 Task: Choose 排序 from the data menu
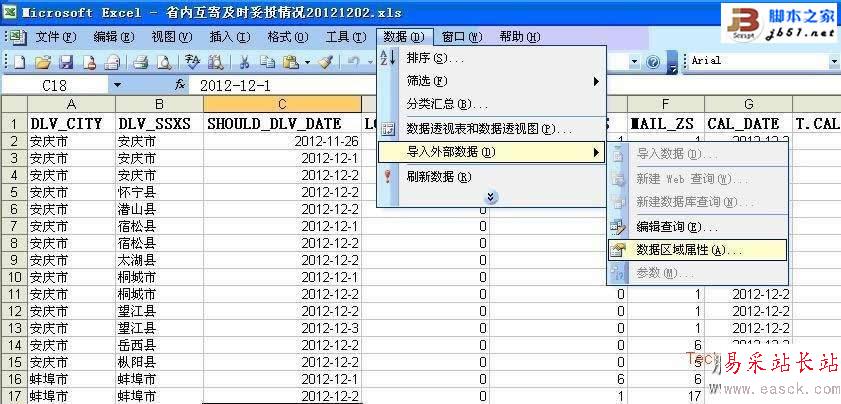(492, 58)
